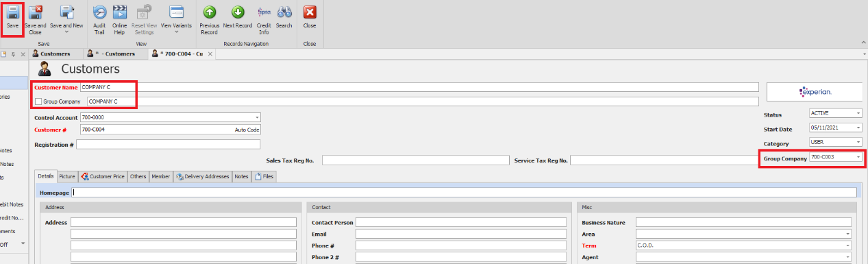Click the pin icon of the side panel
Image resolution: width=868 pixels, height=264 pixels.
14,53
